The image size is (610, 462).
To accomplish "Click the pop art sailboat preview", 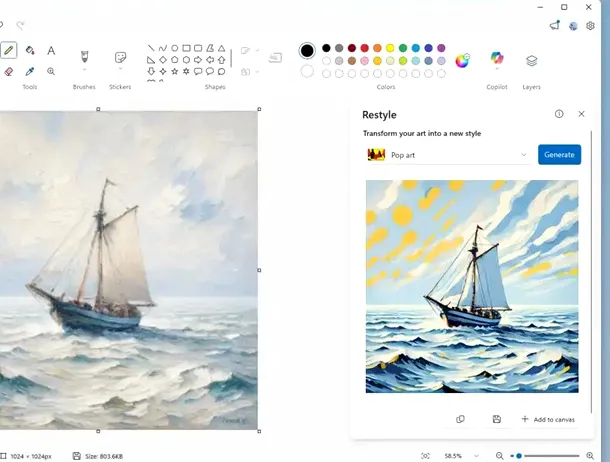I will [472, 287].
